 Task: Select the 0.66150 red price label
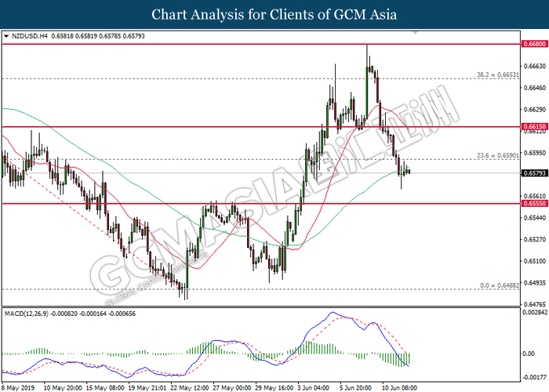(x=535, y=127)
